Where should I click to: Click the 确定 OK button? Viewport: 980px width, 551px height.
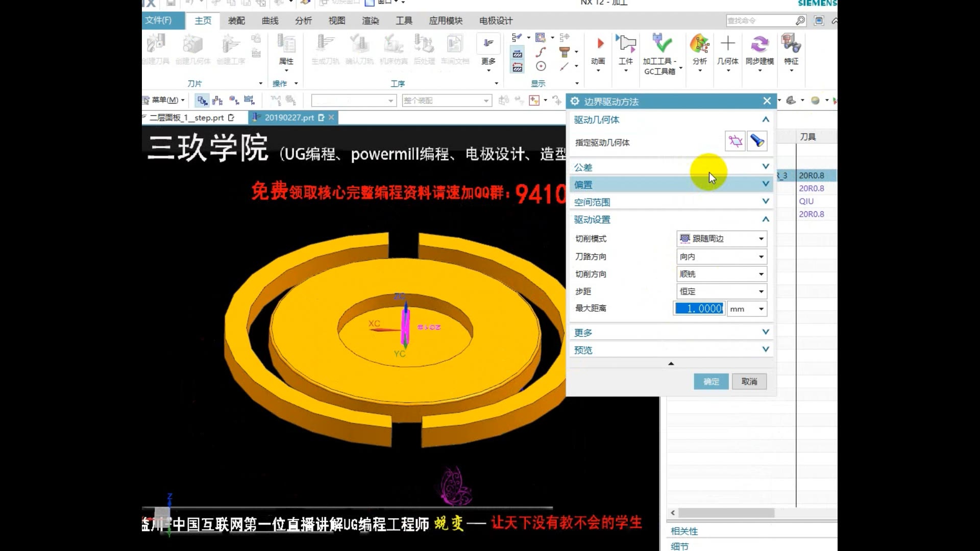click(711, 382)
